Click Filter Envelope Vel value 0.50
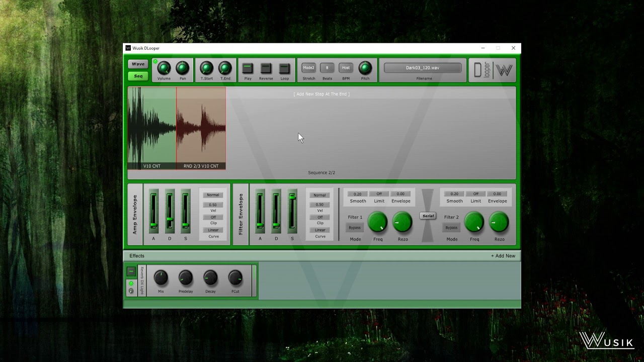 [320, 205]
